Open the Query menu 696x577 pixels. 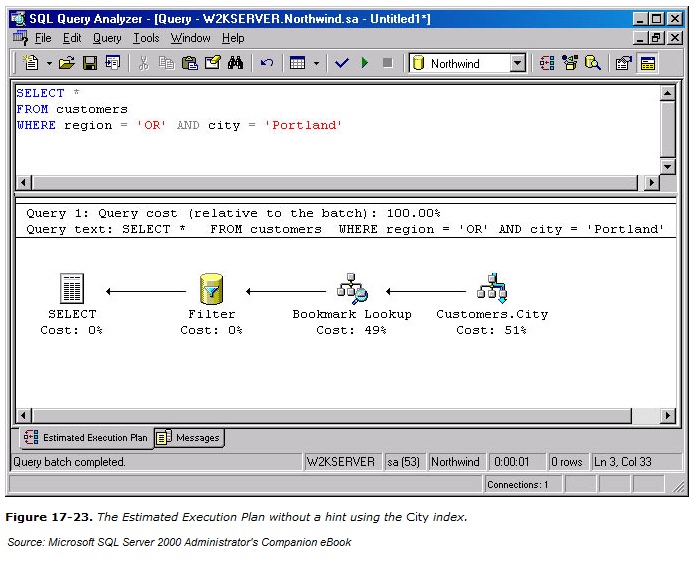(x=107, y=38)
